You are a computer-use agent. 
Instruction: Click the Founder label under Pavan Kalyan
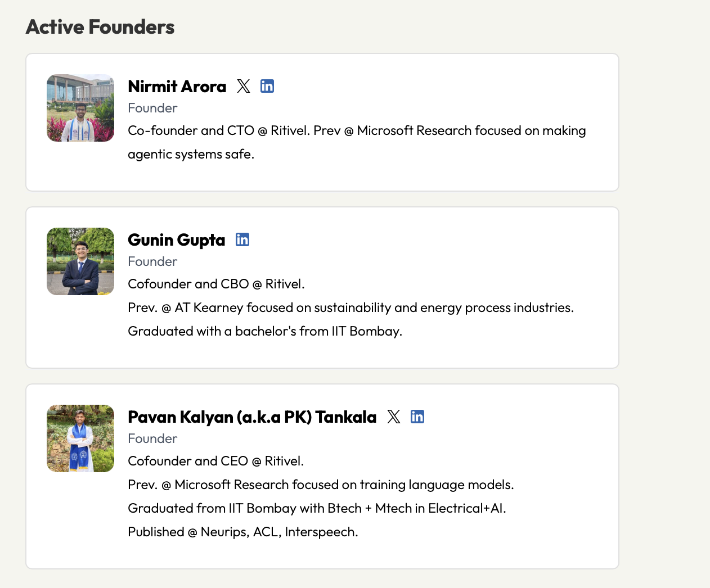(152, 438)
